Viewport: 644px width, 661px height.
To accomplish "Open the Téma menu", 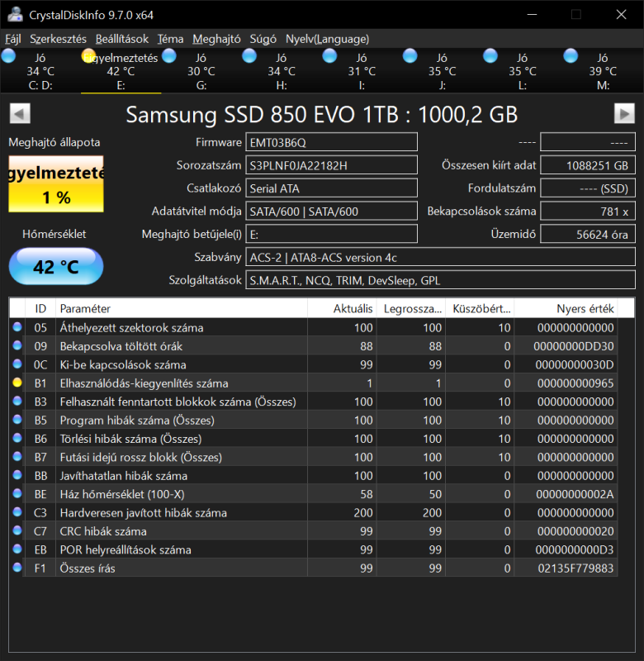I will point(170,39).
